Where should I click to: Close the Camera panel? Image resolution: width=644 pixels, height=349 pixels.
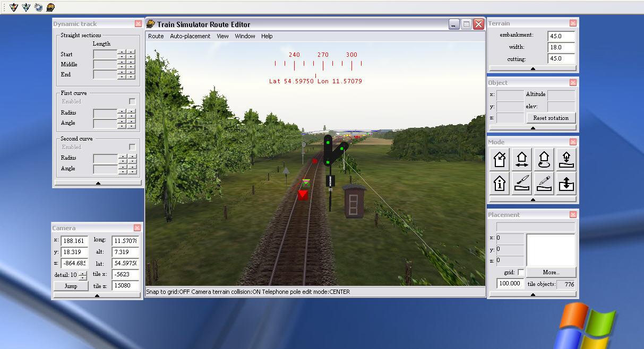pyautogui.click(x=137, y=228)
